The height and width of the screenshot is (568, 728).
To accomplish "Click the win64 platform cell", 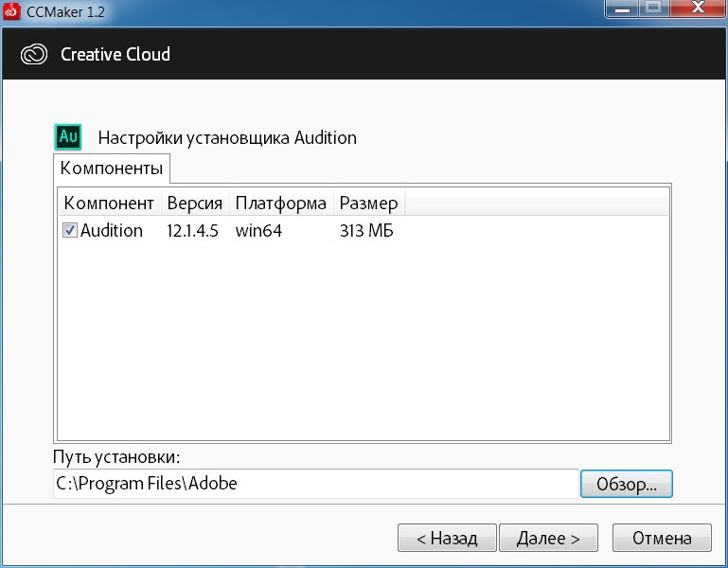I will pos(258,231).
